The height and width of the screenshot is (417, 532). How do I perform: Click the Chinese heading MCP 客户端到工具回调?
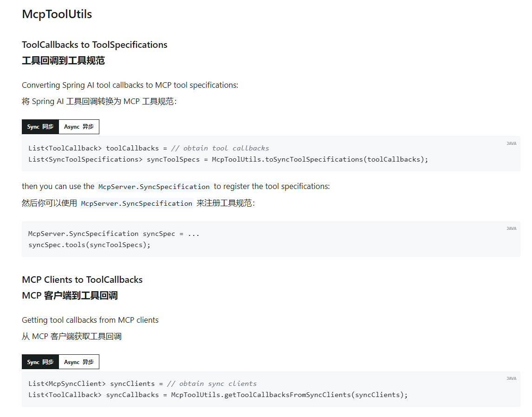point(70,295)
